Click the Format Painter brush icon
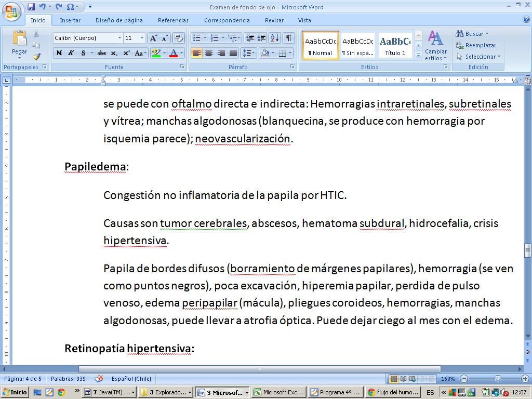532x399 pixels. coord(36,57)
